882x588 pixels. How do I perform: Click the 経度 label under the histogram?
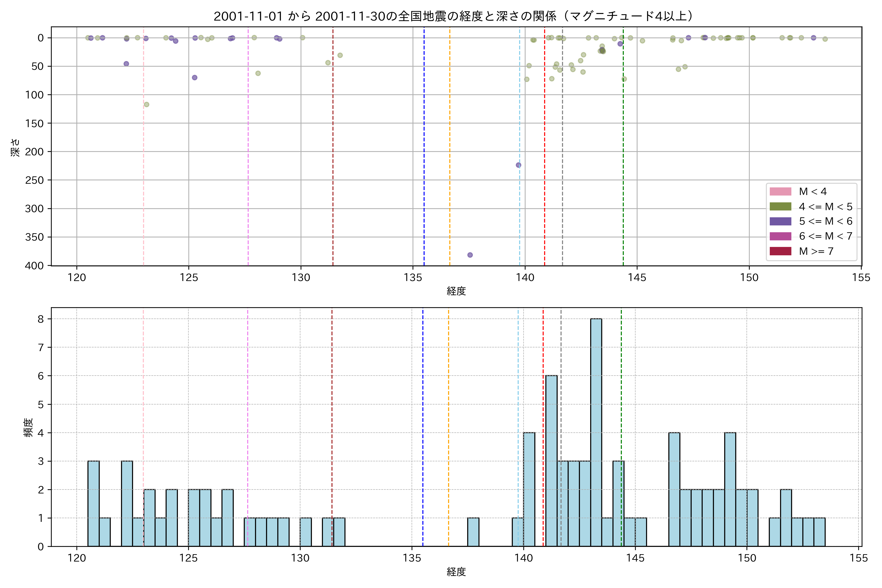pos(456,572)
